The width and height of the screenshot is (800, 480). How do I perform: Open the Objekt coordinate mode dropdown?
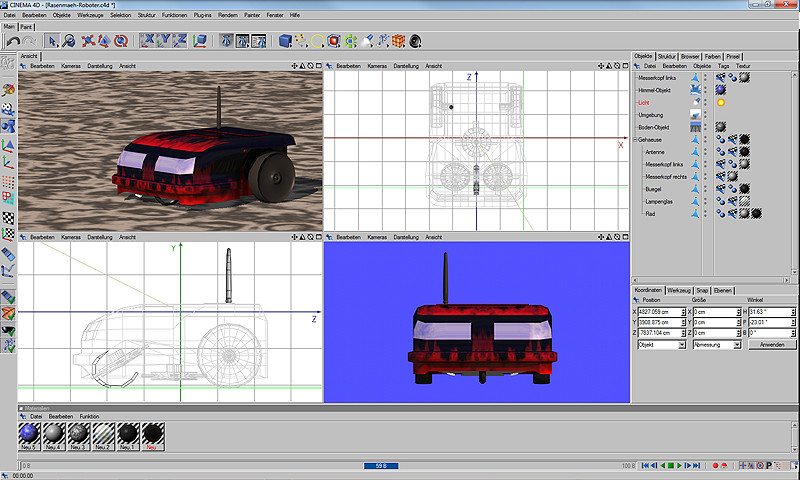point(660,344)
